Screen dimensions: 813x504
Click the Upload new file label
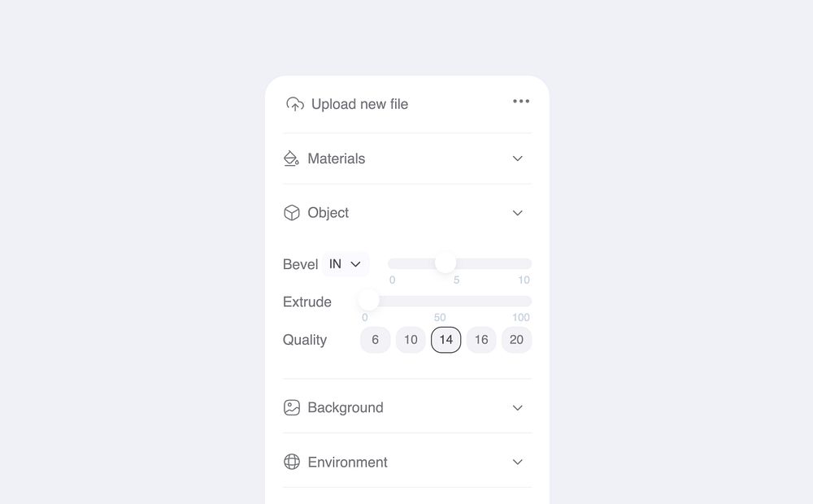[x=359, y=104]
